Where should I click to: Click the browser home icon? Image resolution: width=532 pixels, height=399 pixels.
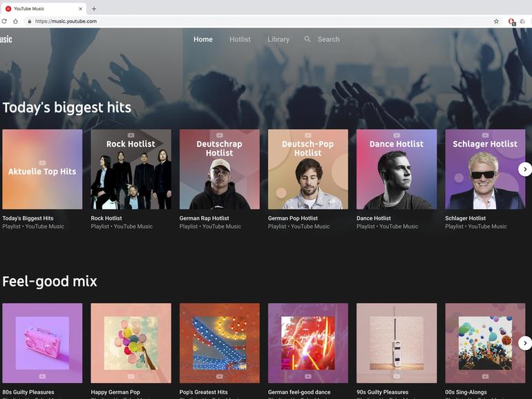15,21
